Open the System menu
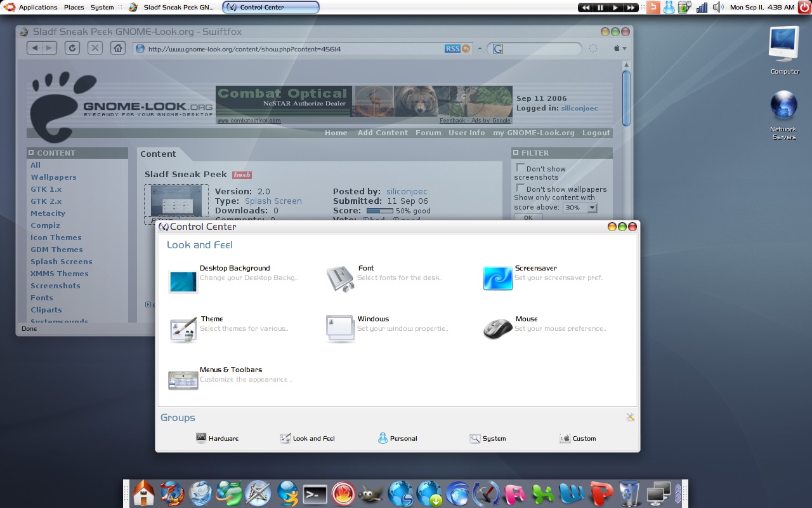 [102, 7]
